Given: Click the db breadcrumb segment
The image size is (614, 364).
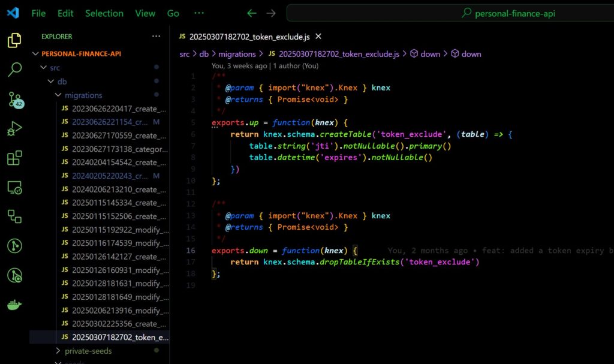Looking at the screenshot, I should click(x=204, y=54).
